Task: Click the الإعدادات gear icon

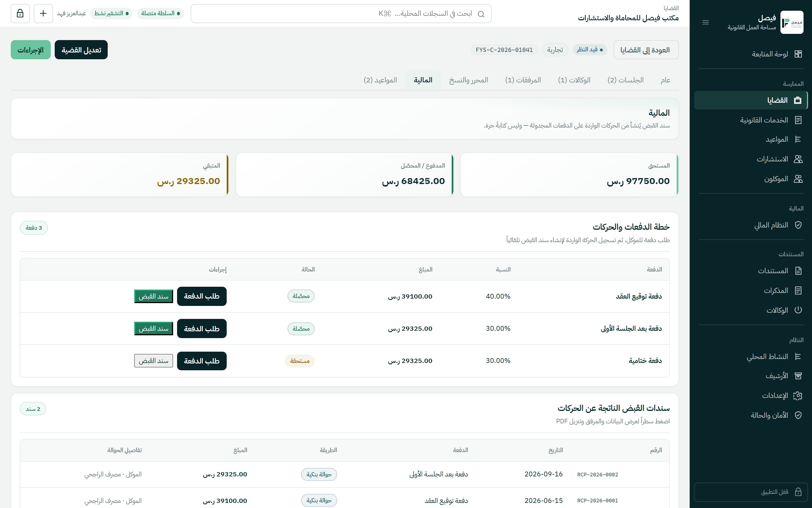Action: (x=798, y=396)
